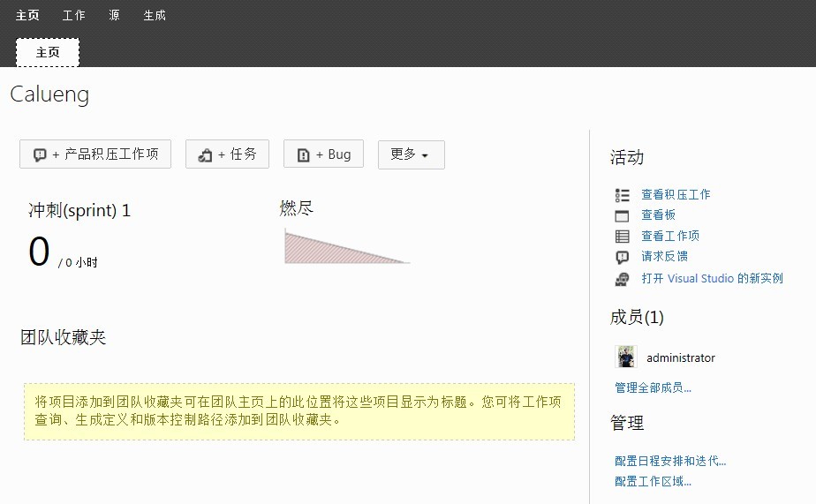Click the sprint hours count 0
Image resolution: width=816 pixels, height=504 pixels.
(x=39, y=252)
